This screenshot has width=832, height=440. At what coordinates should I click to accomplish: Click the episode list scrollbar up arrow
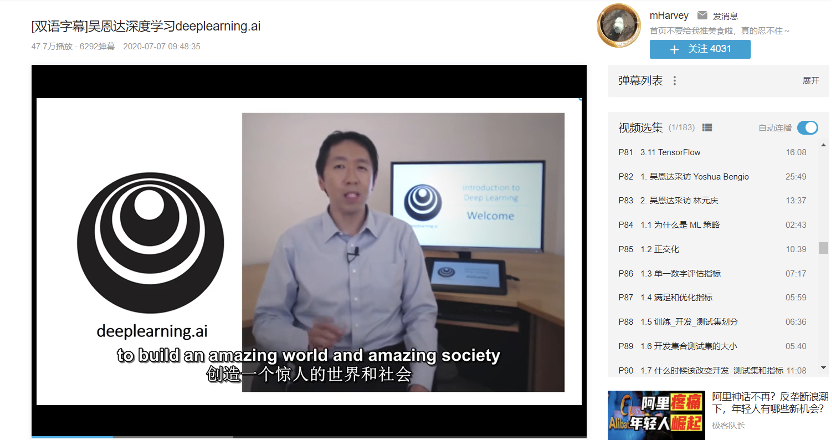pyautogui.click(x=823, y=144)
